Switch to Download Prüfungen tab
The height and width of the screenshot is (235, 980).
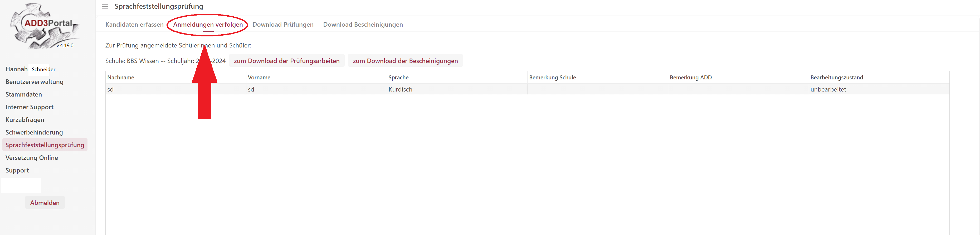283,24
